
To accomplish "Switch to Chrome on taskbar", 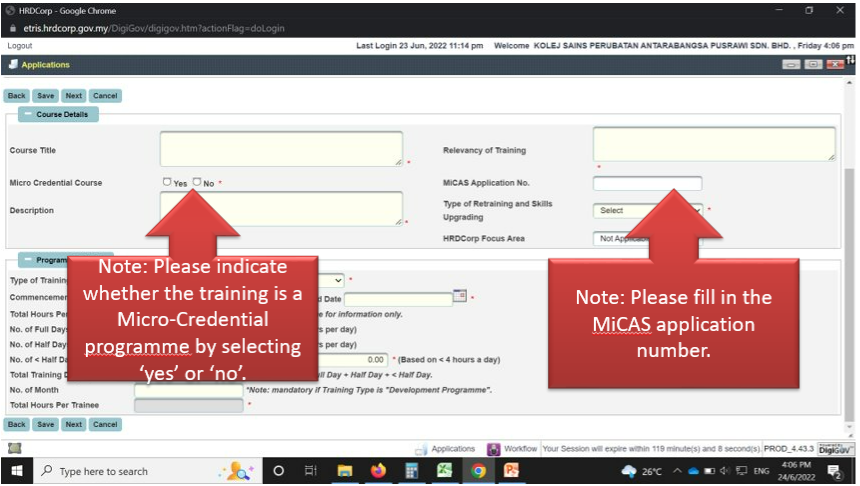I will (478, 471).
